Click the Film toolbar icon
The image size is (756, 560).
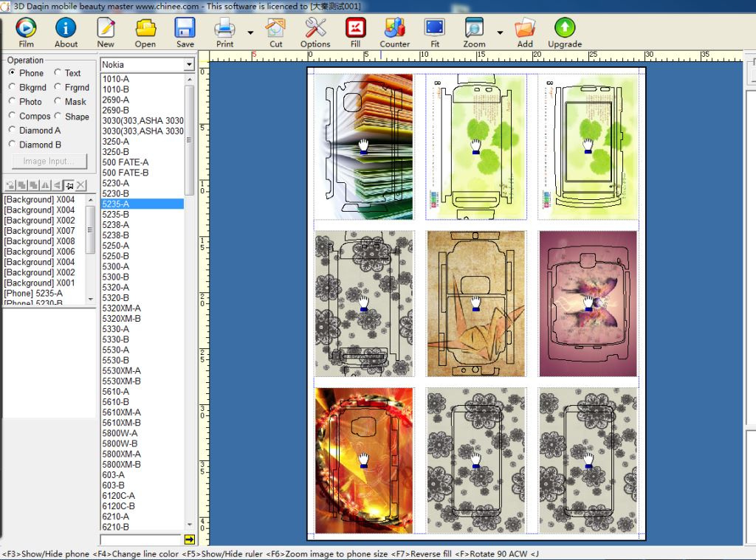coord(26,32)
